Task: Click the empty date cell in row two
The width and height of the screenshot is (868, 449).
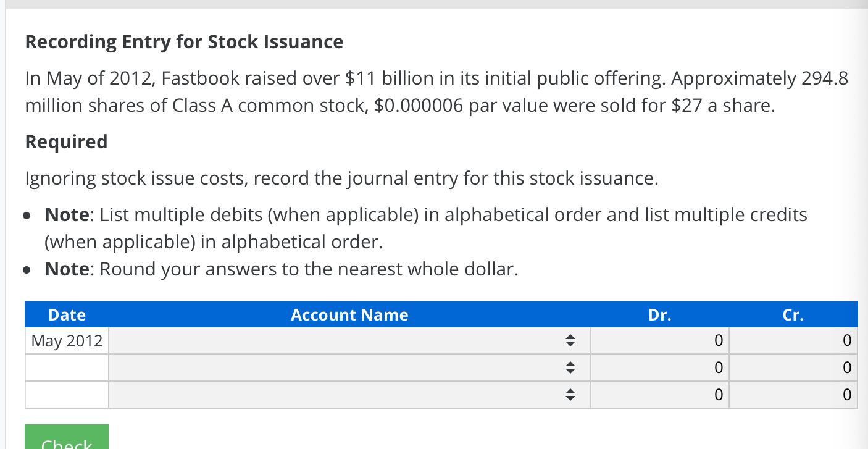Action: [x=66, y=367]
